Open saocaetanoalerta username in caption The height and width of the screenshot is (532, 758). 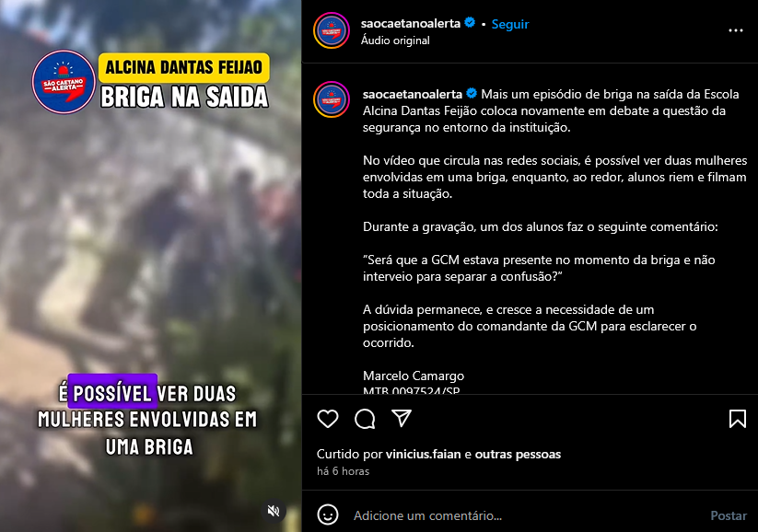click(x=413, y=94)
